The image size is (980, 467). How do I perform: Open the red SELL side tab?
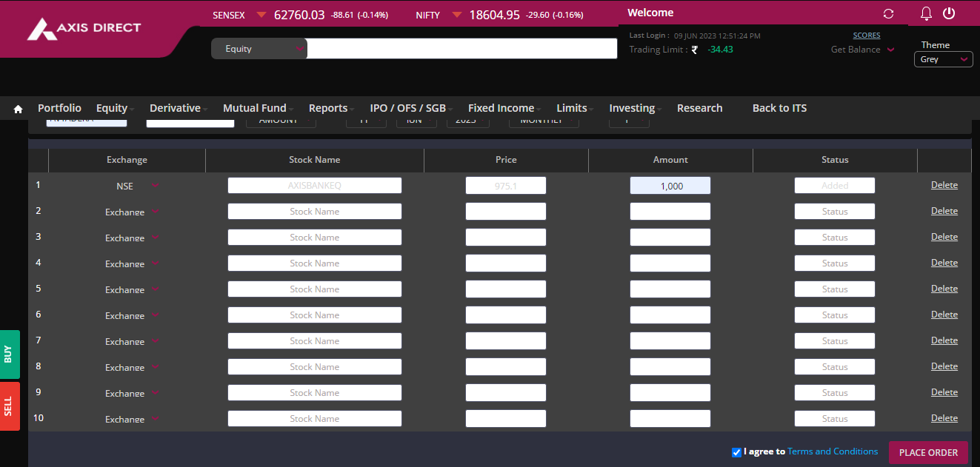pyautogui.click(x=9, y=406)
